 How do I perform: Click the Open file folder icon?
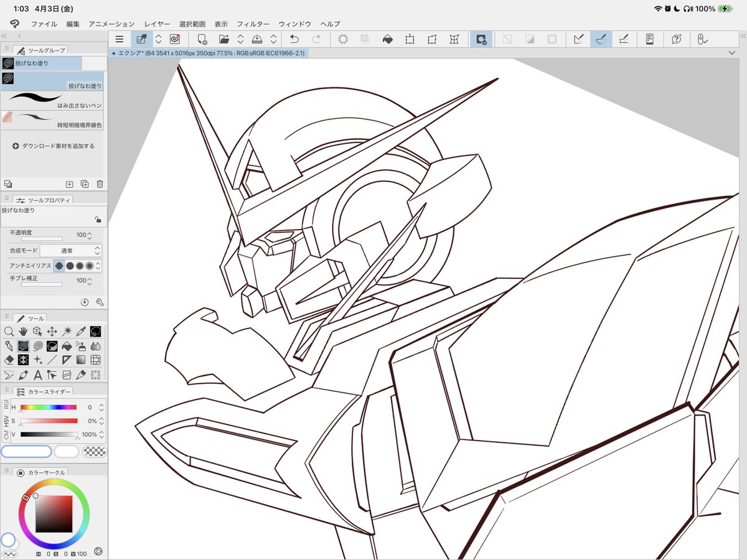[224, 39]
